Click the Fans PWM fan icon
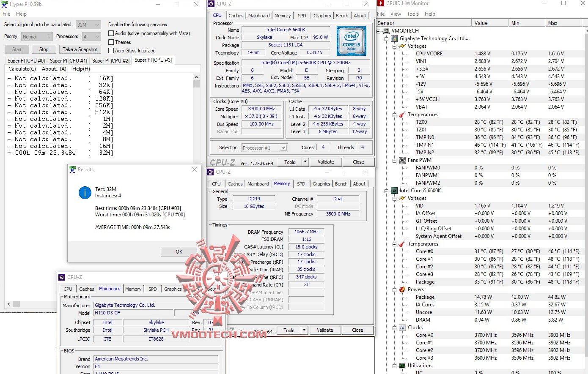 click(402, 160)
